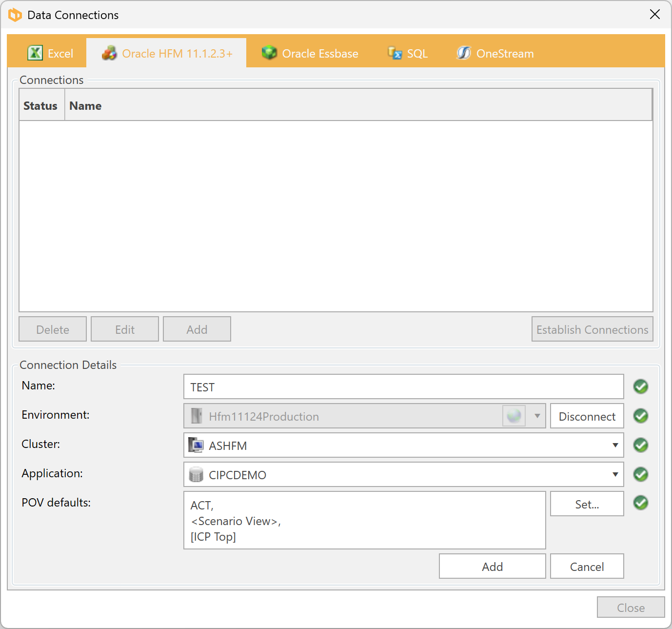This screenshot has width=672, height=629.
Task: Click the 'Connection Details' group label
Action: click(x=68, y=365)
